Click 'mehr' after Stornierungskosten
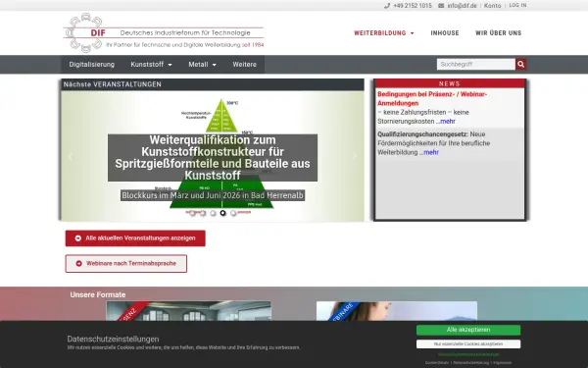588x368 pixels. point(448,122)
